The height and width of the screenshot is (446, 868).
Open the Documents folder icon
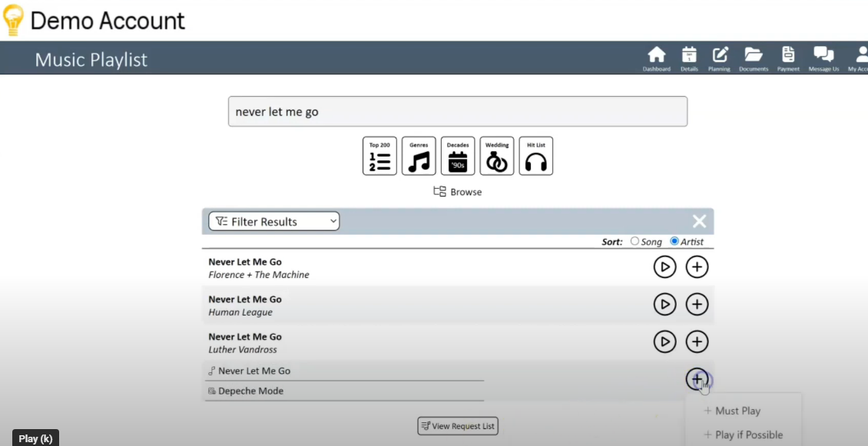click(x=754, y=58)
